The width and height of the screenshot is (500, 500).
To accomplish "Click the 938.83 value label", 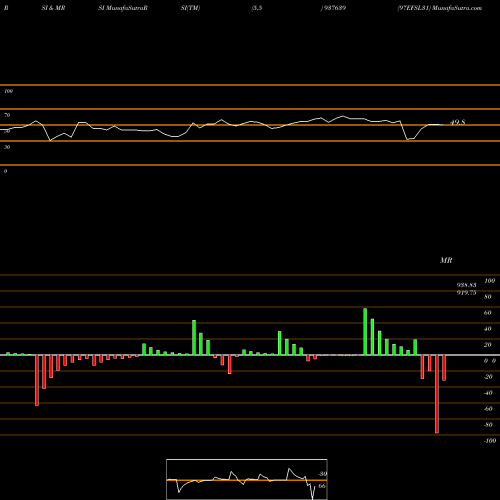I will pyautogui.click(x=466, y=285).
